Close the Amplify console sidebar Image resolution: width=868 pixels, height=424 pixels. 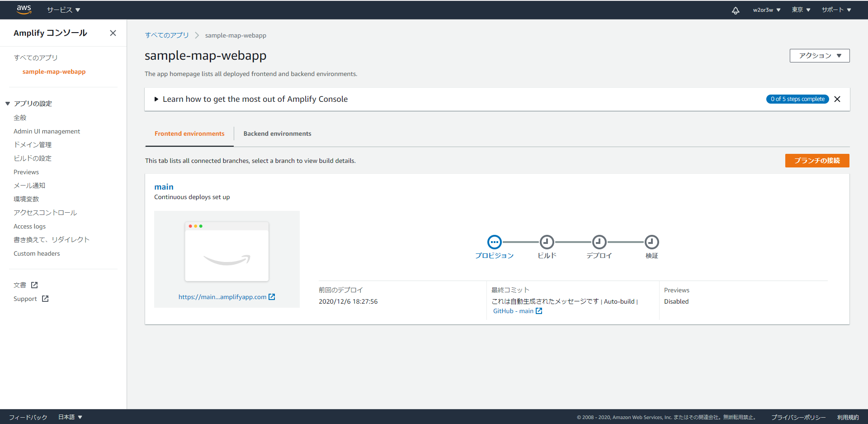coord(113,33)
